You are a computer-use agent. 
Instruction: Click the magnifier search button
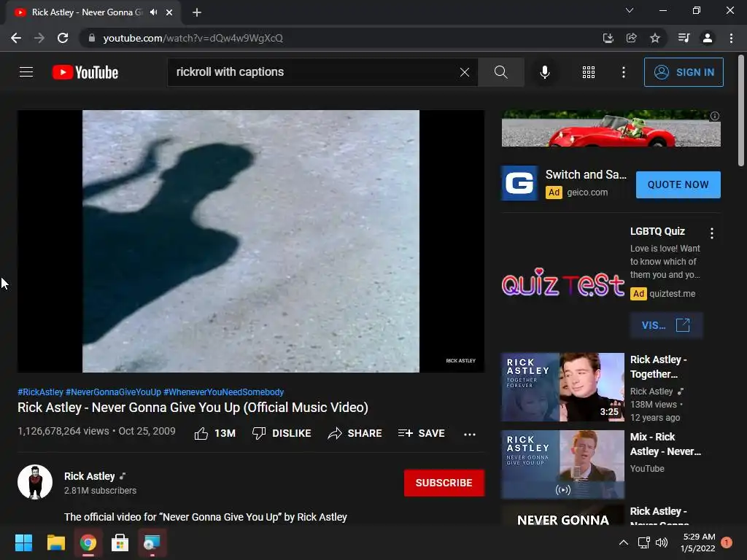(500, 72)
